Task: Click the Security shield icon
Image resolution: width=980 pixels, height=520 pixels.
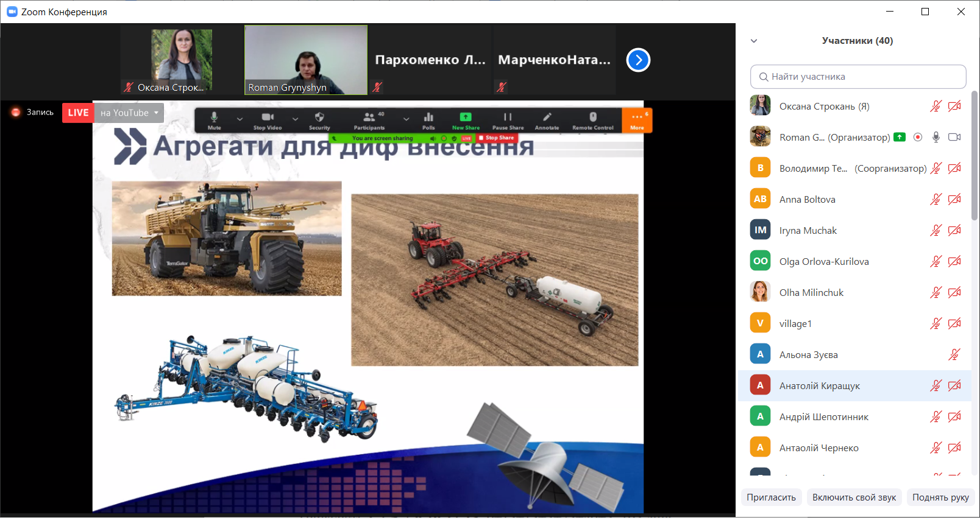Action: pos(319,120)
